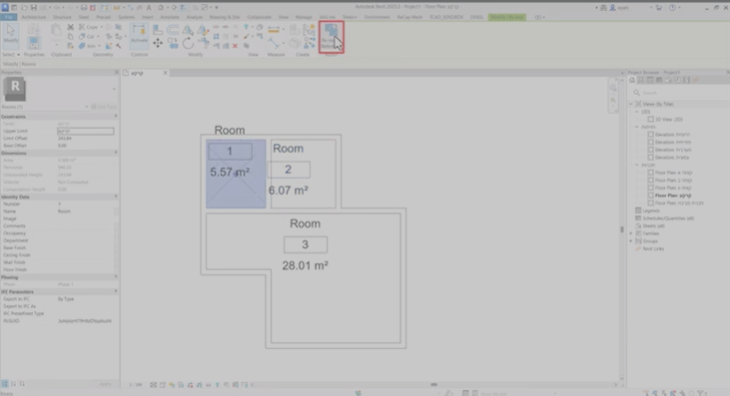The width and height of the screenshot is (730, 396).
Task: Toggle the 3D View checkbox in Project Browser
Action: pyautogui.click(x=651, y=120)
